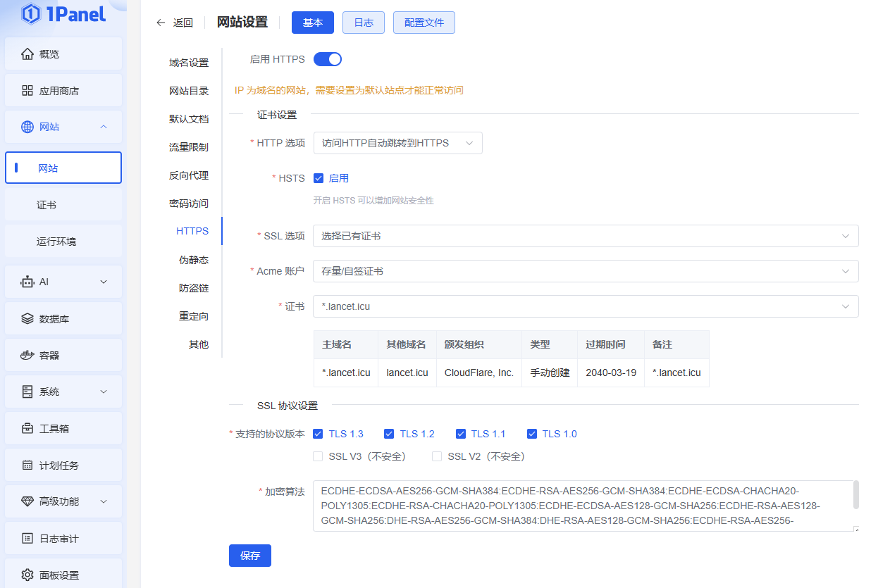Viewport: 890px width, 588px height.
Task: Enable the SSL V3 checkbox
Action: (319, 456)
